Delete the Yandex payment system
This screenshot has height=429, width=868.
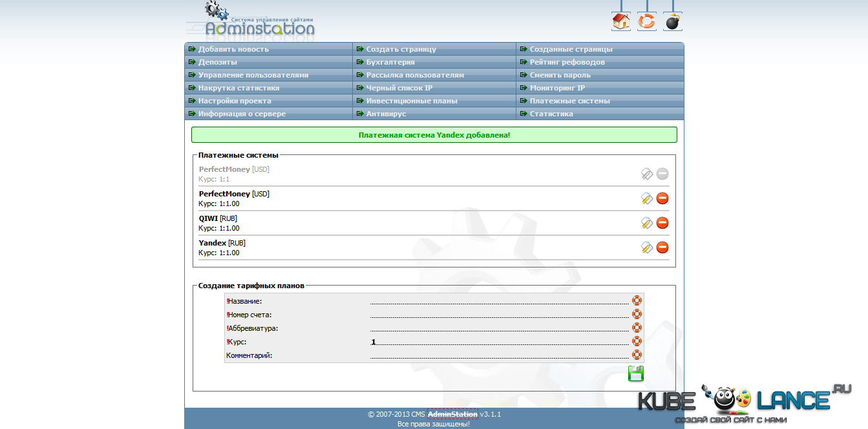click(662, 247)
